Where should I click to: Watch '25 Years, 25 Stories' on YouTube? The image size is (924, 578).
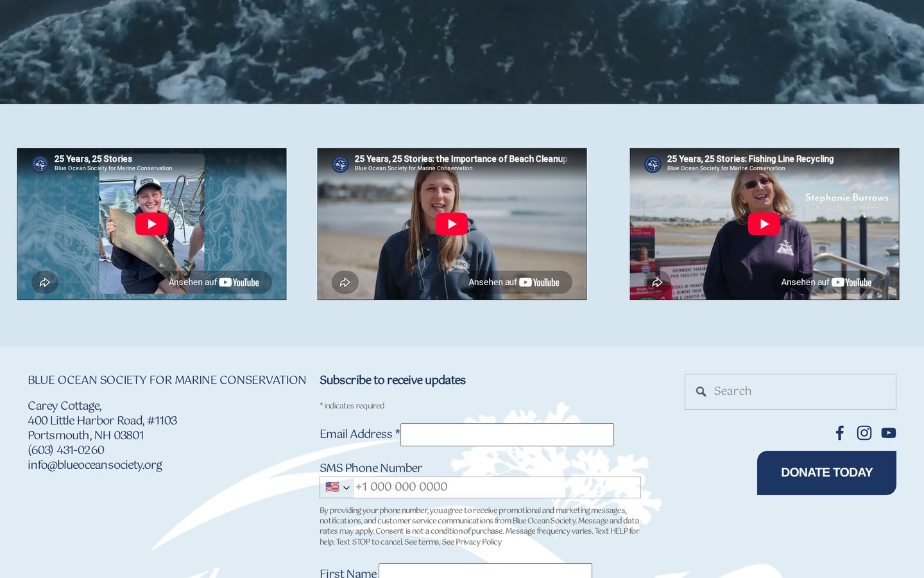pos(214,283)
